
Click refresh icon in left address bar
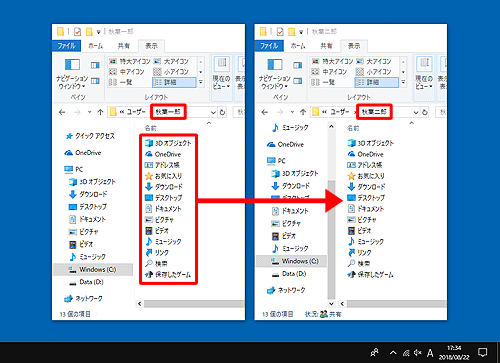pyautogui.click(x=222, y=112)
